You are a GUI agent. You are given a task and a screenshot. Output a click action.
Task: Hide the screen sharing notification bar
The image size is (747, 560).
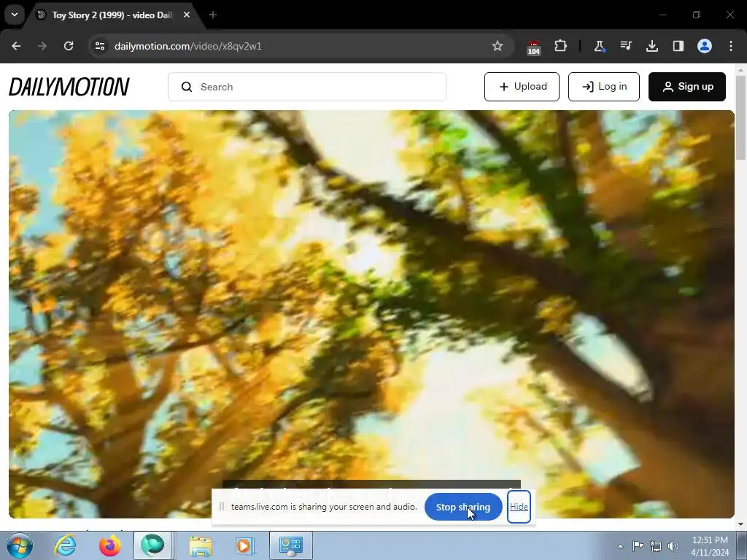pos(519,507)
